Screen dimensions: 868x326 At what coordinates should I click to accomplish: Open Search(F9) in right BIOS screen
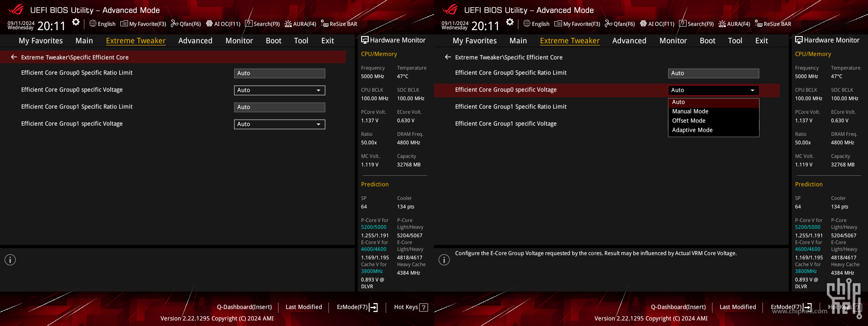[696, 24]
